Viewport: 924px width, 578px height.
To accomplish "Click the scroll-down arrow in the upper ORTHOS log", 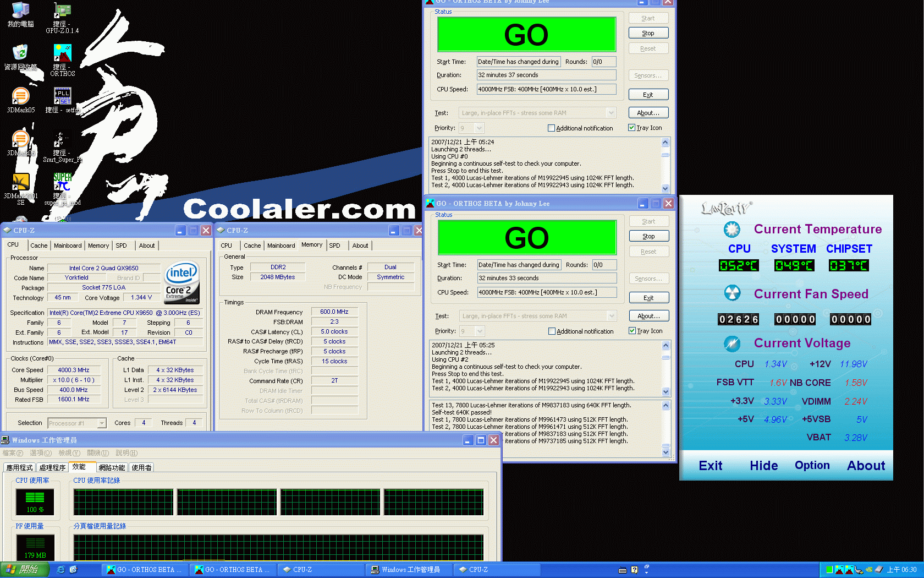I will click(x=665, y=188).
